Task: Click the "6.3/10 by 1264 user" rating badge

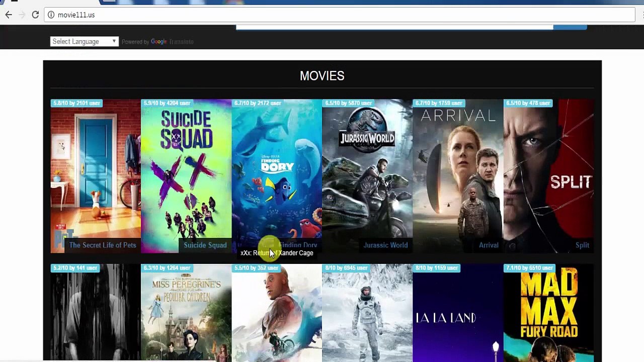Action: [167, 268]
